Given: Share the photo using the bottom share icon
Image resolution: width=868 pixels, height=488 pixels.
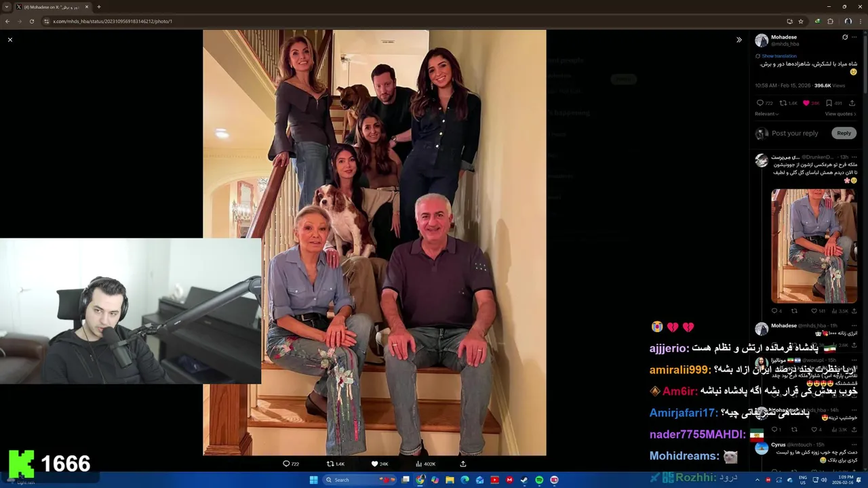Looking at the screenshot, I should pos(463,464).
